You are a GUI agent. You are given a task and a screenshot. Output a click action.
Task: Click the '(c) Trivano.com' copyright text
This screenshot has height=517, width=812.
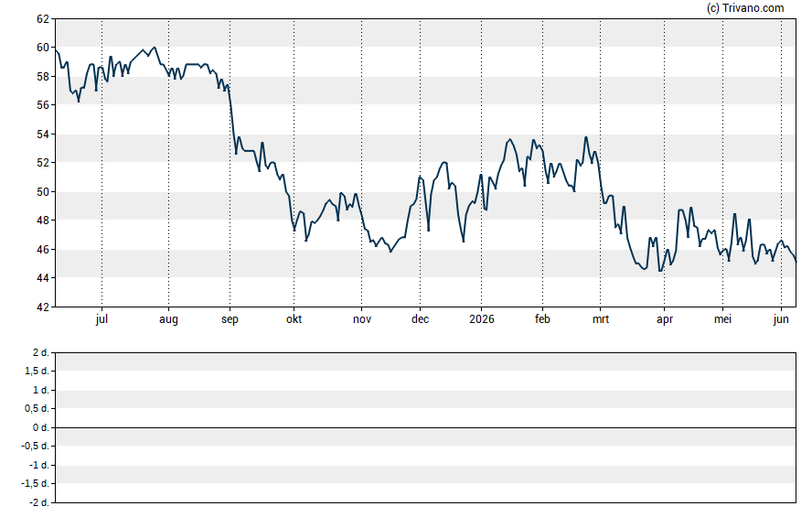(745, 8)
